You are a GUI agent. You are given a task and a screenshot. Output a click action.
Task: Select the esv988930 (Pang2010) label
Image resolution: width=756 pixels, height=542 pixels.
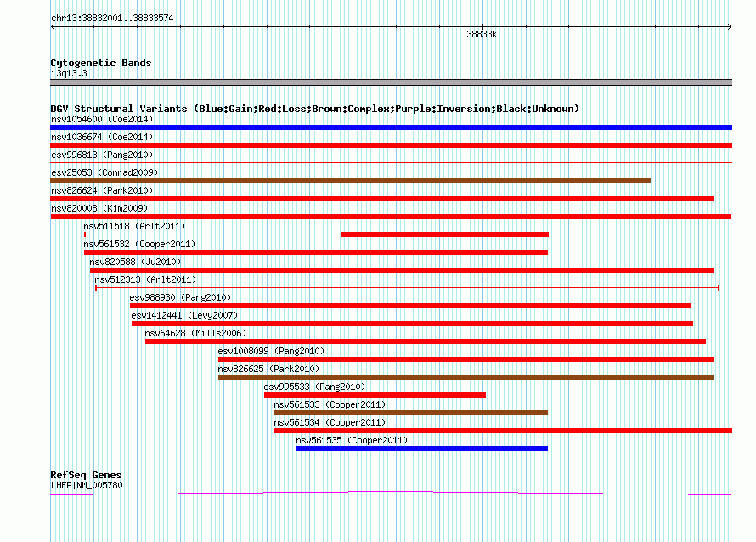180,297
